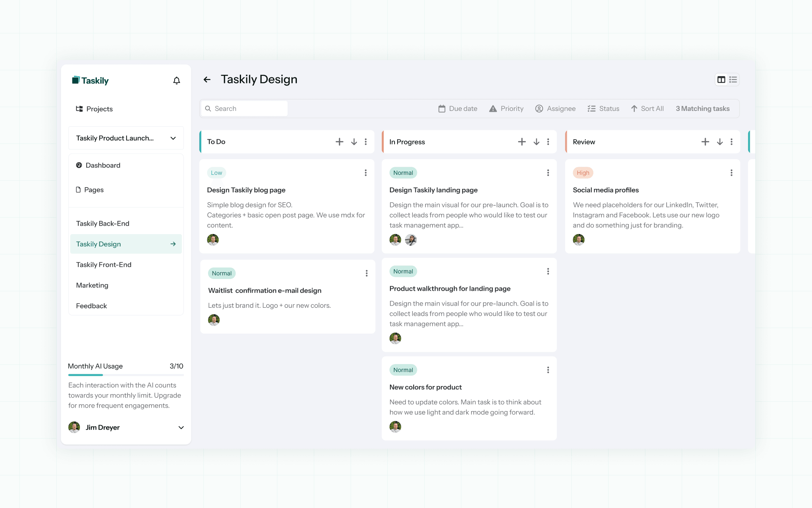The height and width of the screenshot is (508, 812).
Task: Go to the Dashboard page
Action: tap(102, 165)
